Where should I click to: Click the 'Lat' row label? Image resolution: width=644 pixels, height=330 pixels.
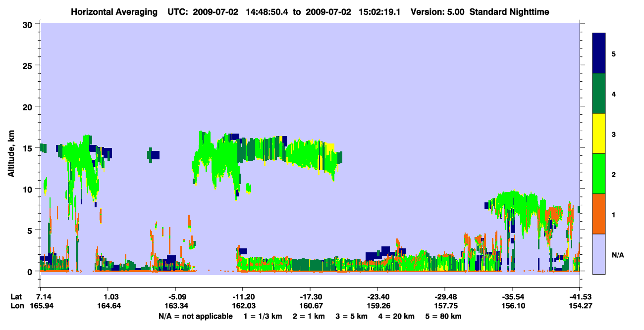(x=16, y=297)
